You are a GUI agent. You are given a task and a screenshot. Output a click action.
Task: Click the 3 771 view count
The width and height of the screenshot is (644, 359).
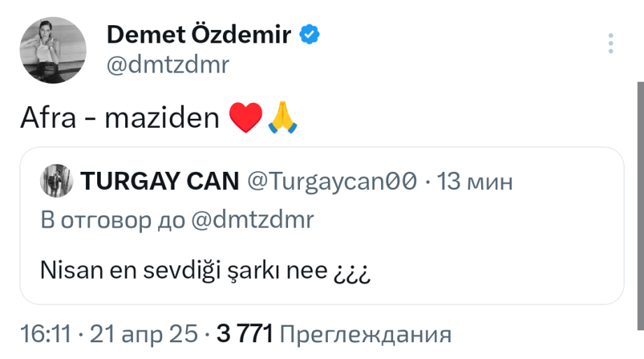pyautogui.click(x=244, y=334)
